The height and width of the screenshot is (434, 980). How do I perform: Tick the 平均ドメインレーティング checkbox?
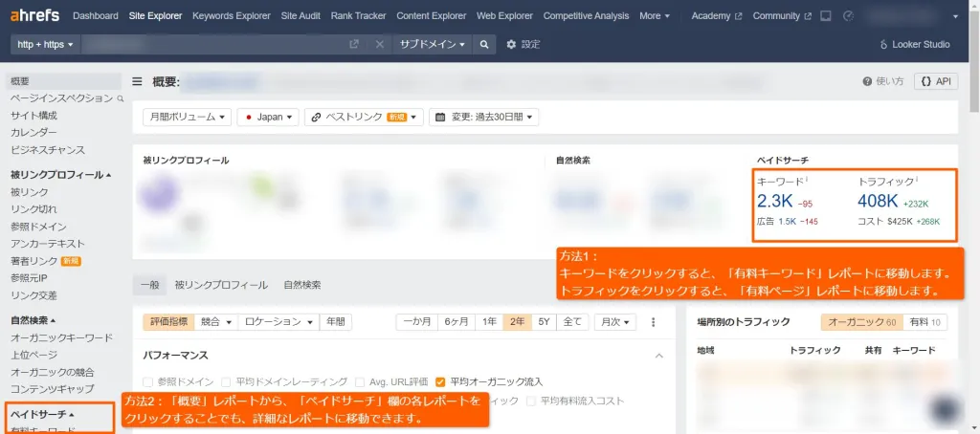(x=226, y=381)
